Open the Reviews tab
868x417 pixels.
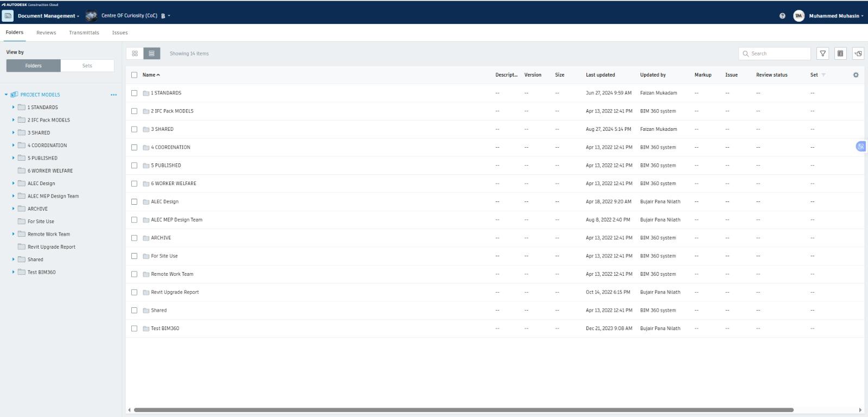46,33
